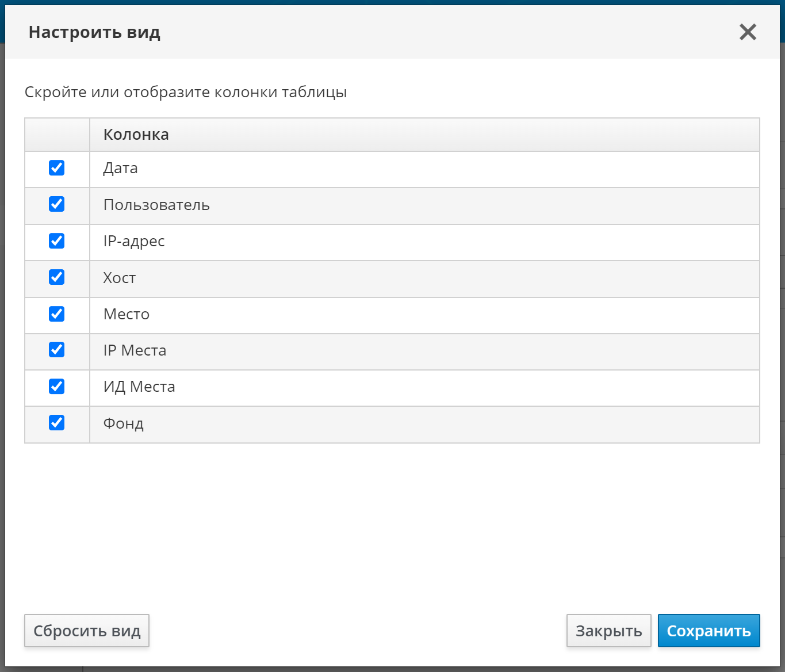Click the ИД Места row label
The width and height of the screenshot is (785, 672).
pos(139,387)
